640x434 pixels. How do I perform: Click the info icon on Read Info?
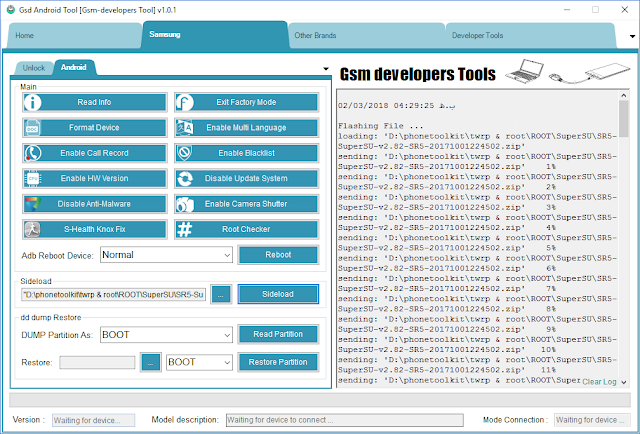tap(33, 102)
